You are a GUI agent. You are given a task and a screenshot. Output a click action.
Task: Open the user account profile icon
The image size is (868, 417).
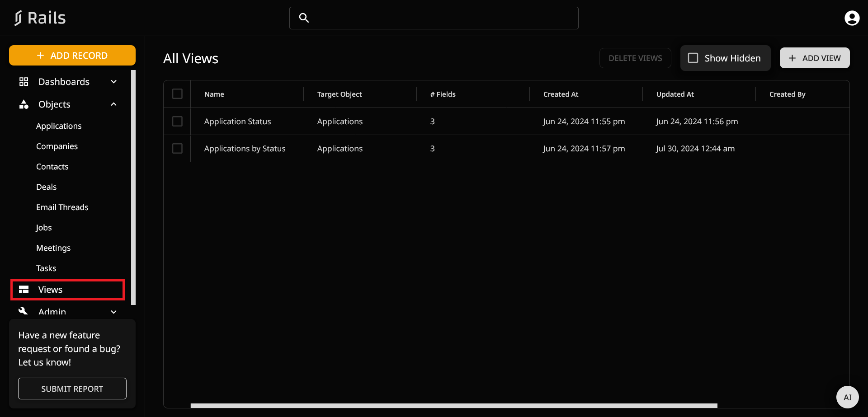click(x=852, y=18)
